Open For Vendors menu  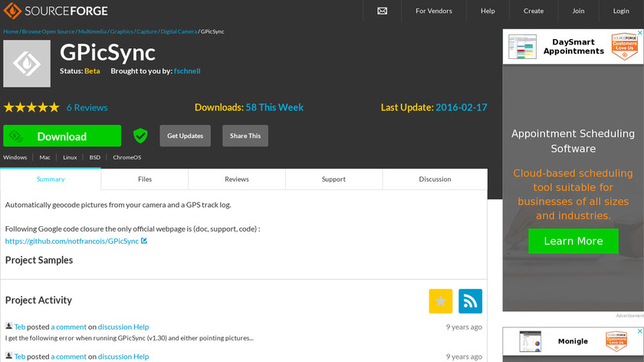click(434, 11)
